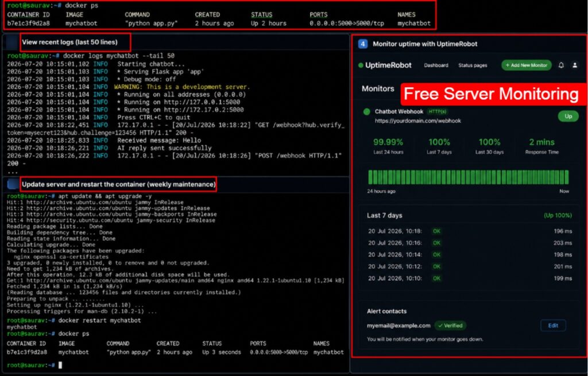The height and width of the screenshot is (376, 588).
Task: Click the docker restart mychatbot command
Action: pyautogui.click(x=99, y=320)
